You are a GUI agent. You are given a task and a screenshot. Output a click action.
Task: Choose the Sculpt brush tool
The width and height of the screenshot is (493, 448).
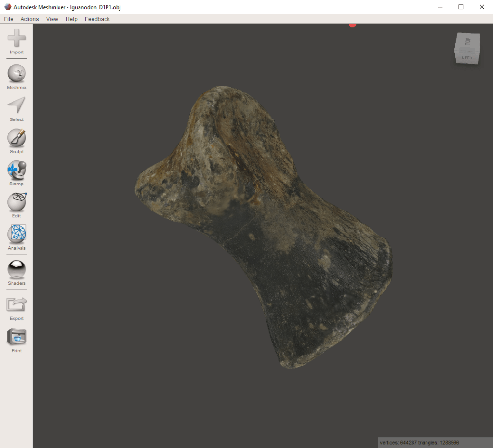[x=16, y=138]
